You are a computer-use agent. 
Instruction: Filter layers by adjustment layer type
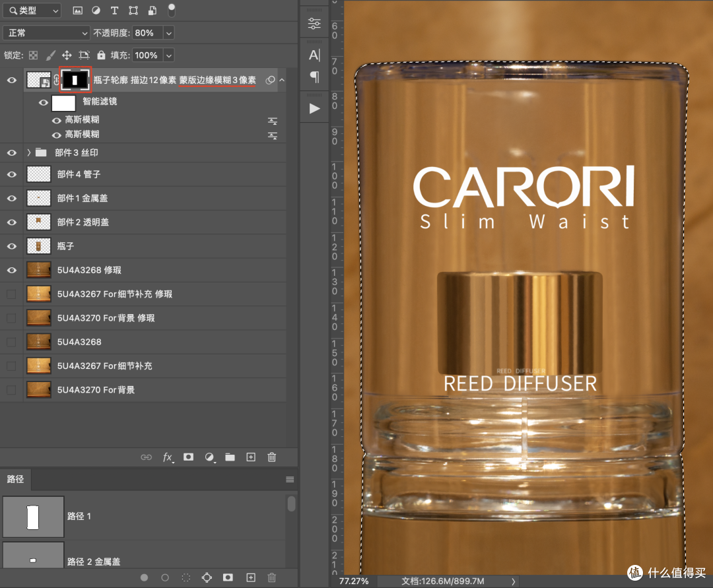click(96, 11)
